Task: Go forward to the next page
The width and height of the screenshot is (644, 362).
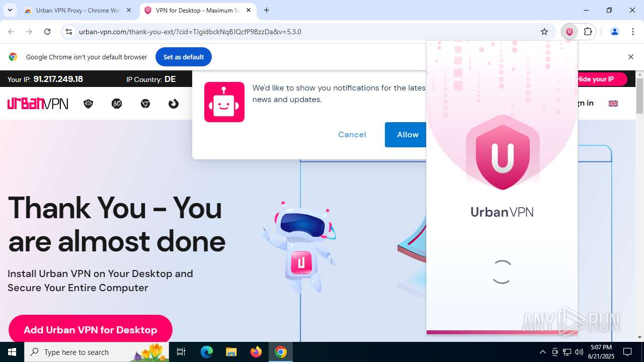Action: [x=29, y=32]
